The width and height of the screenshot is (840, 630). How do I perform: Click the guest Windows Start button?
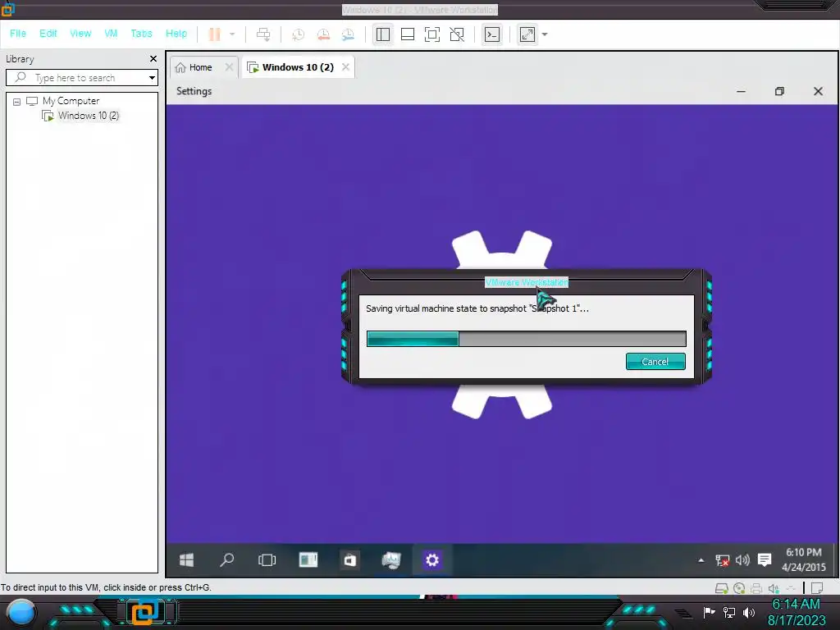[x=186, y=560]
